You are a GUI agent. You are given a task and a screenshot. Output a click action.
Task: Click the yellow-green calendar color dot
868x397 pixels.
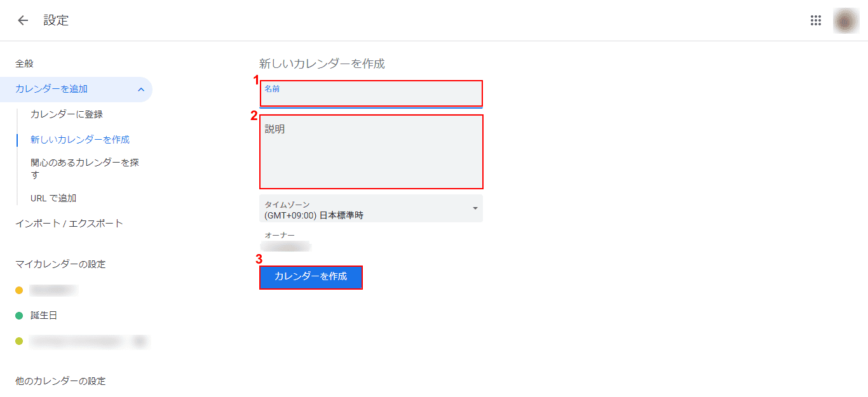pyautogui.click(x=19, y=341)
